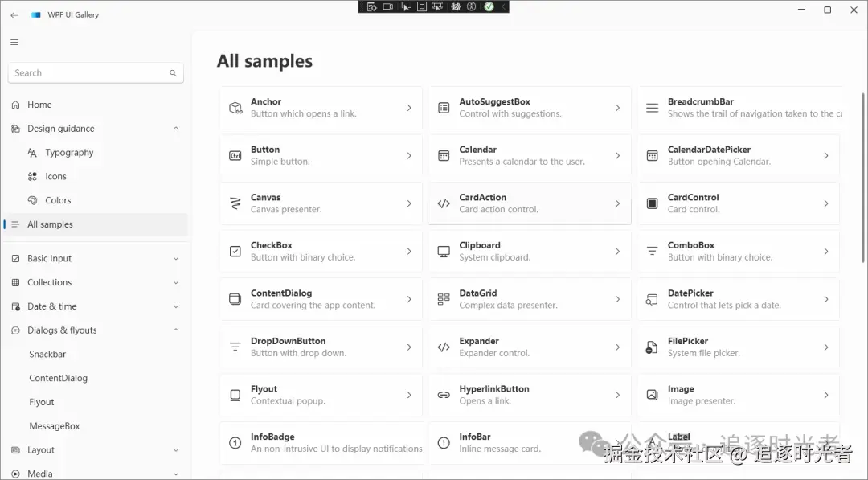Image resolution: width=868 pixels, height=480 pixels.
Task: Open the ComboBox sample card
Action: click(738, 252)
